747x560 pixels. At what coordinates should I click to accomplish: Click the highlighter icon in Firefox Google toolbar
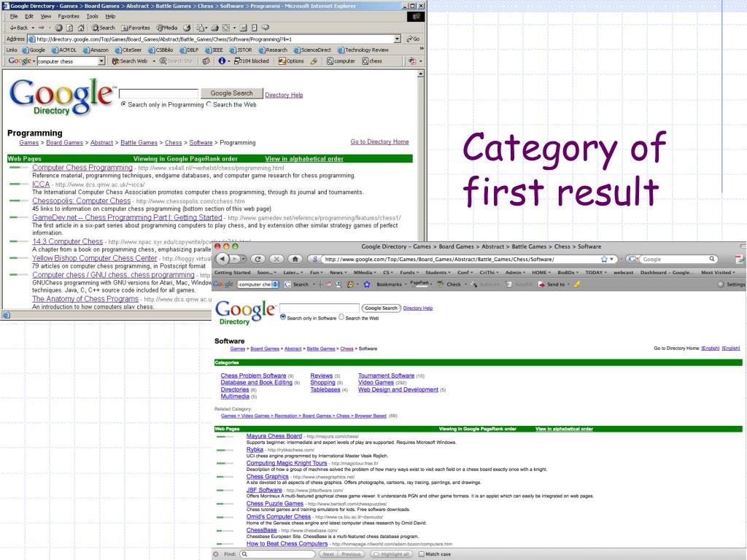coord(577,284)
